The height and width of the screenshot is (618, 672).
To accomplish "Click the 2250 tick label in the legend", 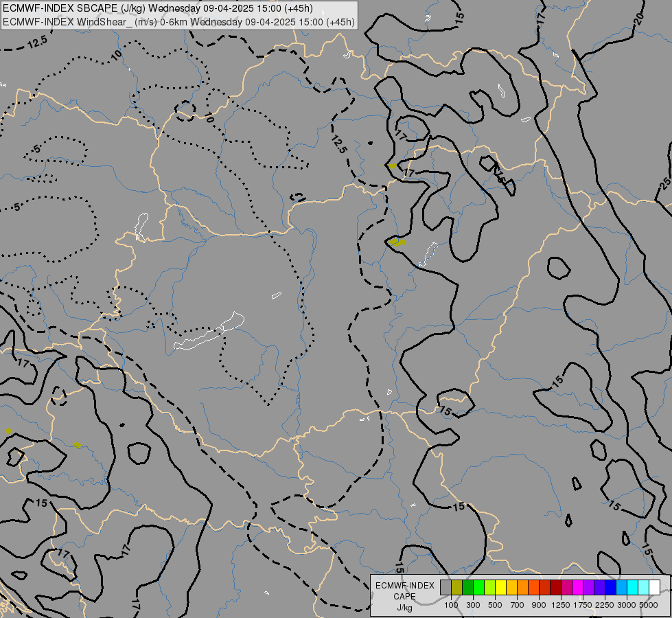I will (x=605, y=605).
